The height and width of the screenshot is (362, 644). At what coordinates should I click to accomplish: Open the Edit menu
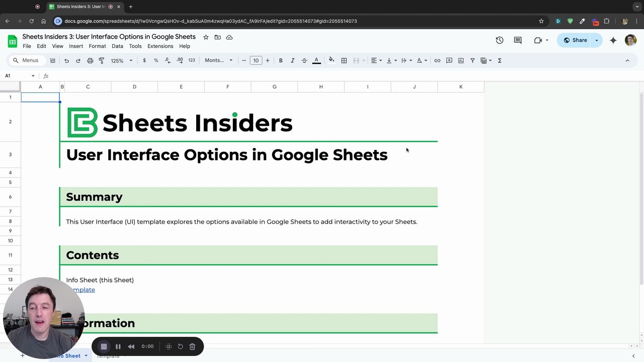pos(41,46)
